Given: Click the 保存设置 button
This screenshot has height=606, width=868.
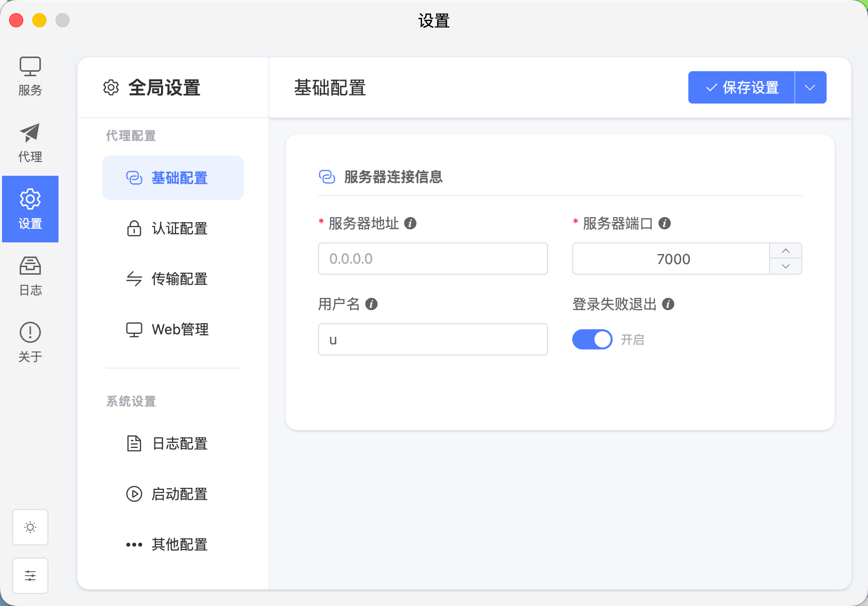Looking at the screenshot, I should click(x=741, y=87).
